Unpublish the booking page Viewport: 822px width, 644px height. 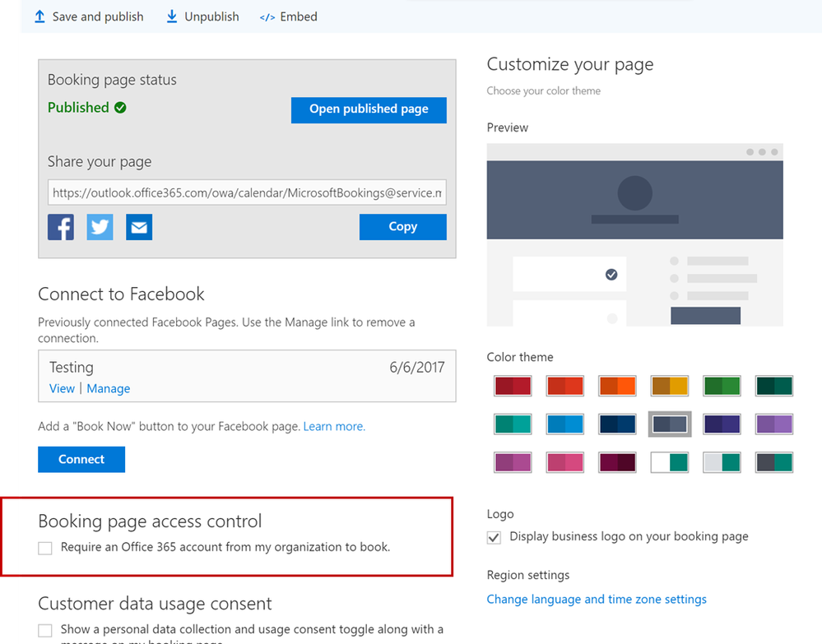(x=202, y=16)
